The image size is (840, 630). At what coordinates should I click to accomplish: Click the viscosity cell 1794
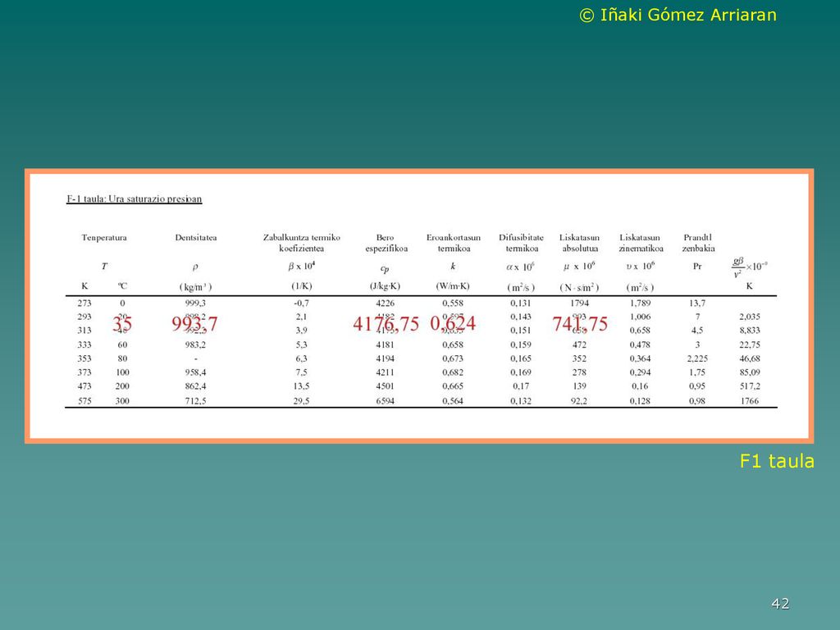point(579,304)
